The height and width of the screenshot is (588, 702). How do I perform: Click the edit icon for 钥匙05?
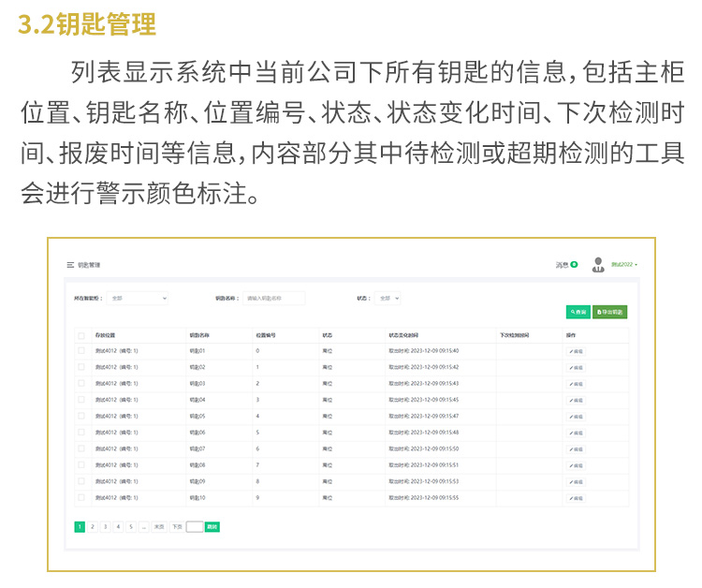(x=576, y=417)
